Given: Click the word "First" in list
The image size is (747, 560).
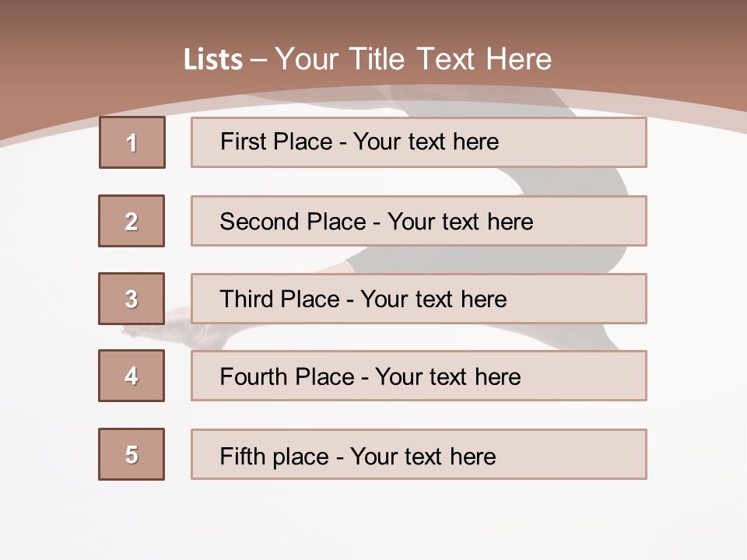Looking at the screenshot, I should tap(244, 142).
